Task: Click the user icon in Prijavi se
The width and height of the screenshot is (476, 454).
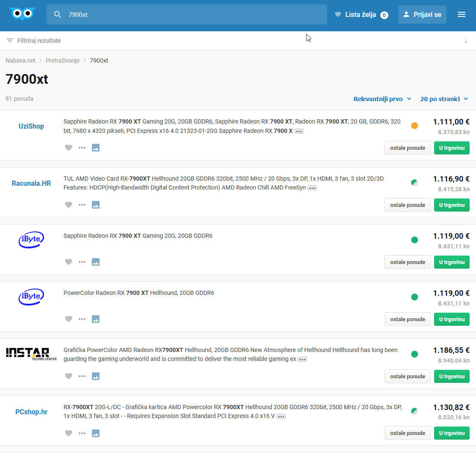Action: coord(406,14)
